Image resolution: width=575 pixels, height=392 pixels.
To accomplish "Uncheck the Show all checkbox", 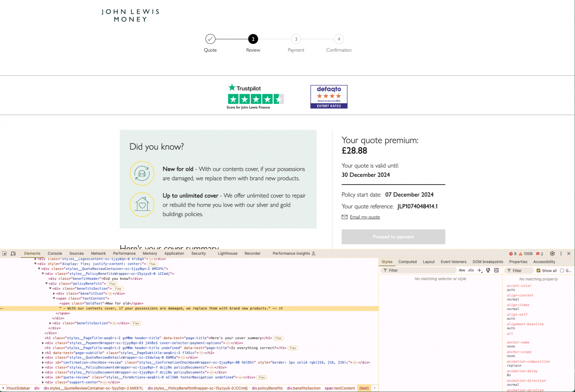I will point(538,271).
